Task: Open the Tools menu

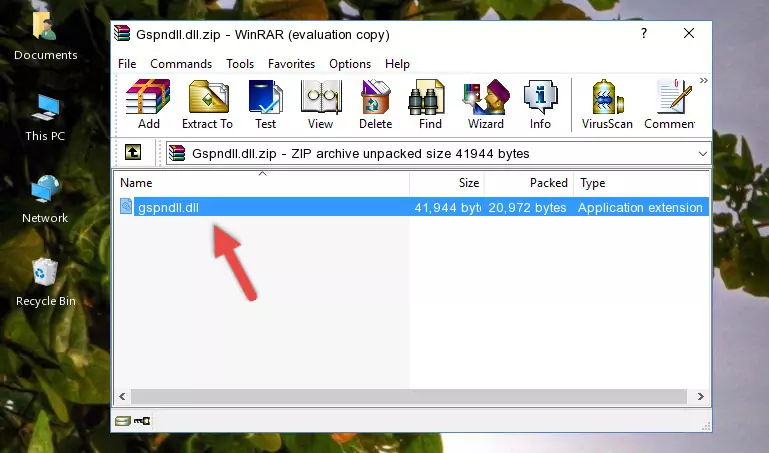Action: pyautogui.click(x=240, y=64)
